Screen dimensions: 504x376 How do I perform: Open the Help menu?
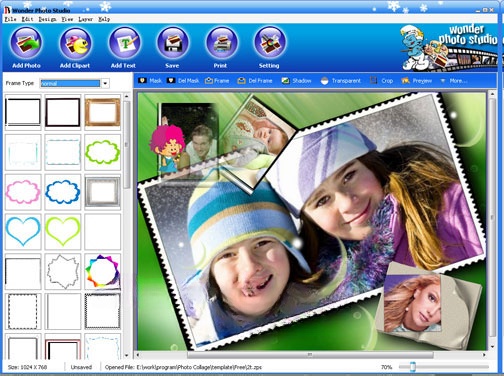point(104,19)
